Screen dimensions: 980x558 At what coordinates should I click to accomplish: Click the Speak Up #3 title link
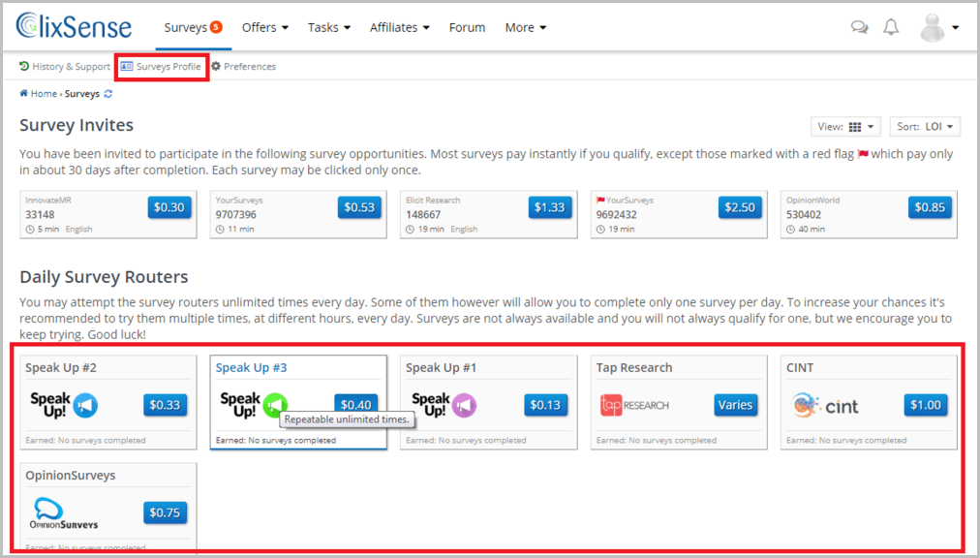pyautogui.click(x=251, y=368)
